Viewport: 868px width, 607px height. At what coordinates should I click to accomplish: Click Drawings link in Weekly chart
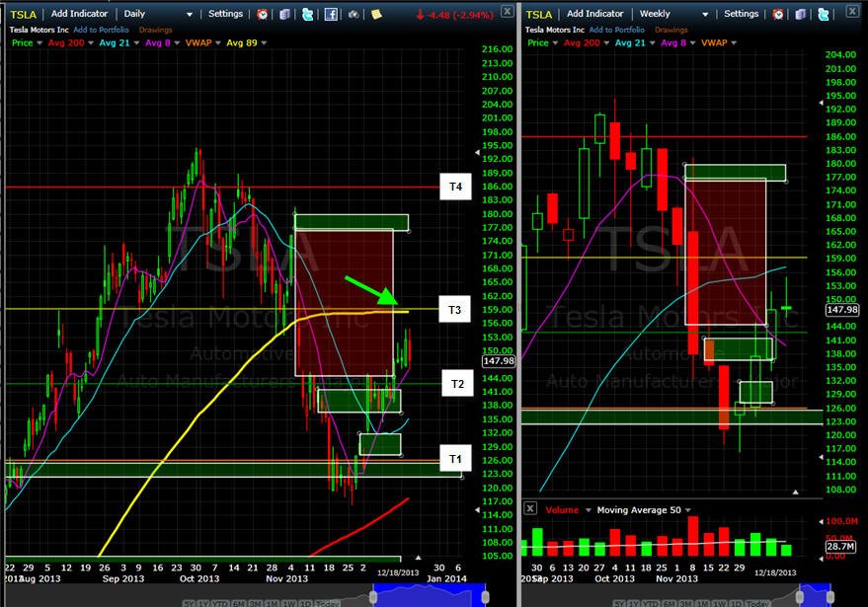click(671, 30)
